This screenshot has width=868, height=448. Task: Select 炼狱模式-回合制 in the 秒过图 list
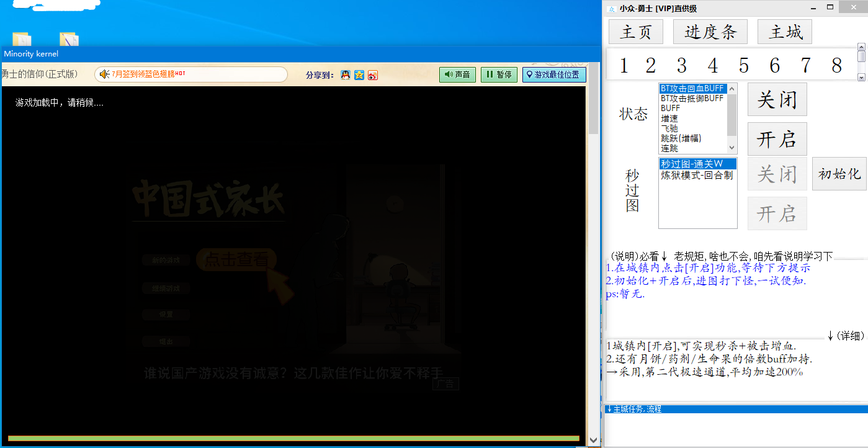pyautogui.click(x=698, y=175)
